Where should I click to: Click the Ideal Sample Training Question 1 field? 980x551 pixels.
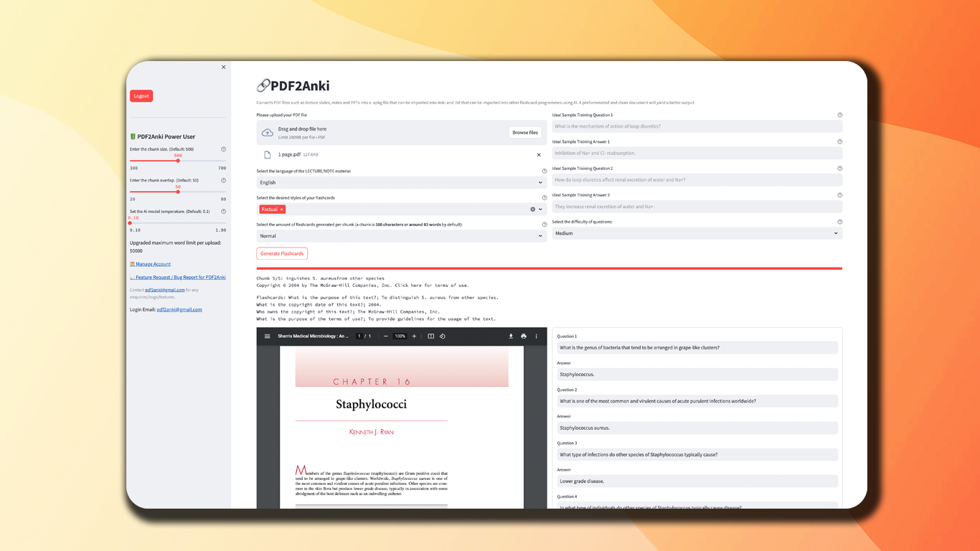click(x=697, y=126)
